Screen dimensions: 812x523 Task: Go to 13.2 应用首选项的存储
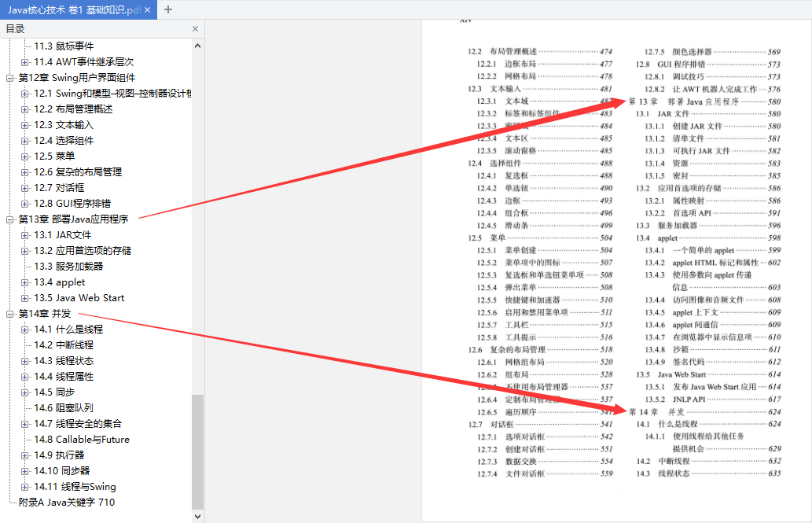83,250
